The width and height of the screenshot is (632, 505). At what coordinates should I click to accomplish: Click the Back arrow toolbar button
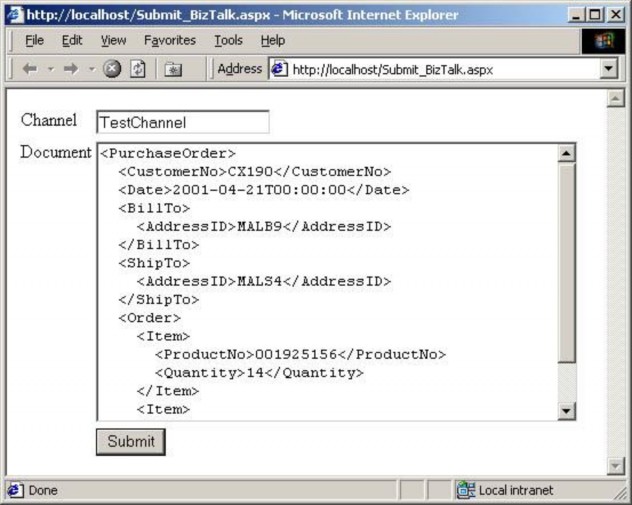(x=29, y=69)
